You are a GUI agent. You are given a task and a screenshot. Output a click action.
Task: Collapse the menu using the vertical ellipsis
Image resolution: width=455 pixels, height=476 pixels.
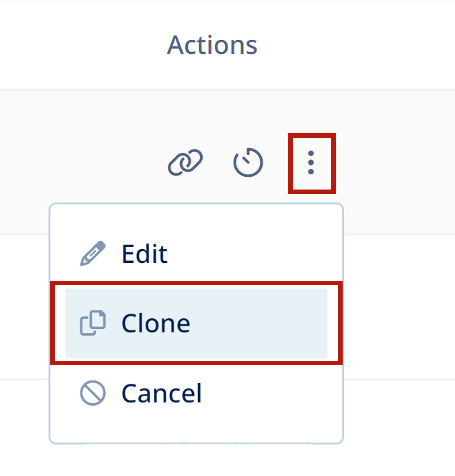point(311,163)
